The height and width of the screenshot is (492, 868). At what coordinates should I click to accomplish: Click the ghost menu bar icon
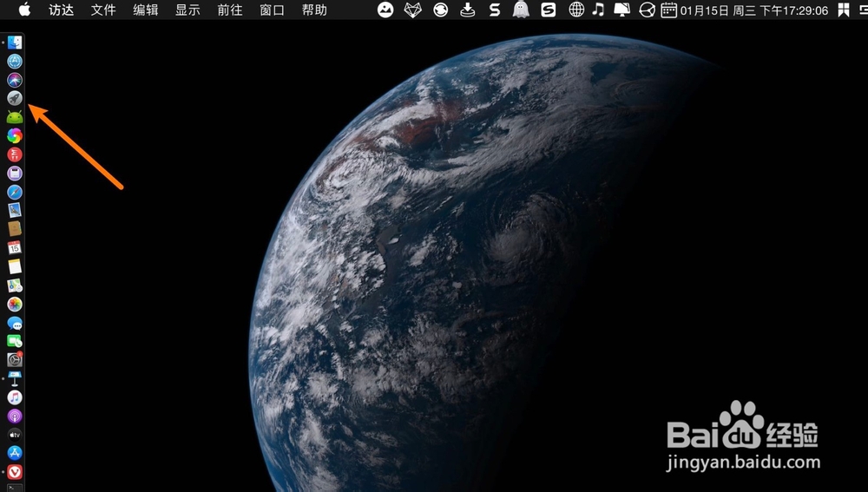(x=521, y=10)
